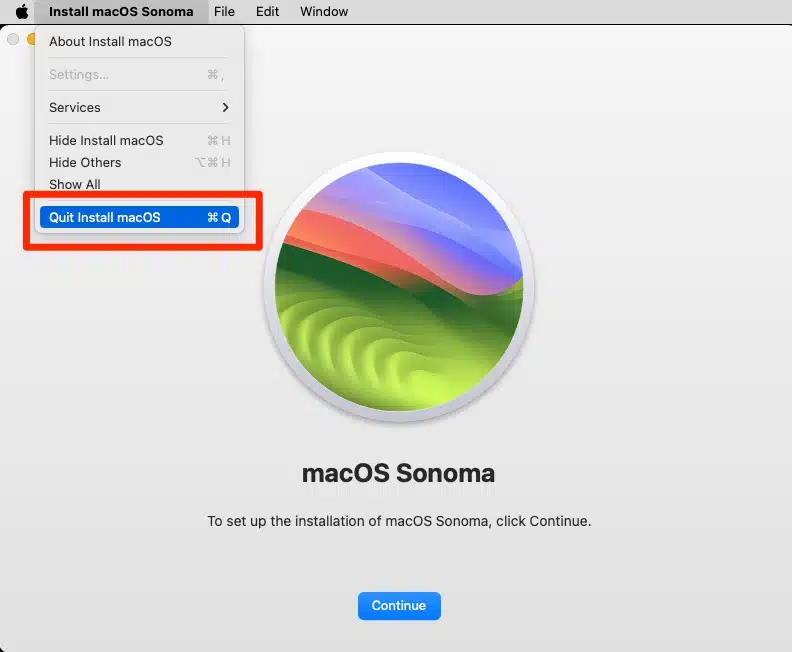Image resolution: width=792 pixels, height=652 pixels.
Task: Expand the Services submenu
Action: tap(139, 108)
